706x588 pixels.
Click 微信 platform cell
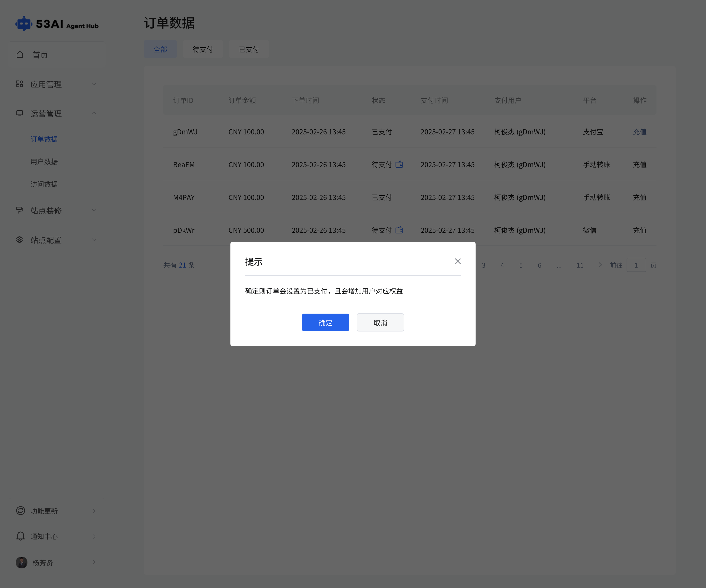(590, 230)
